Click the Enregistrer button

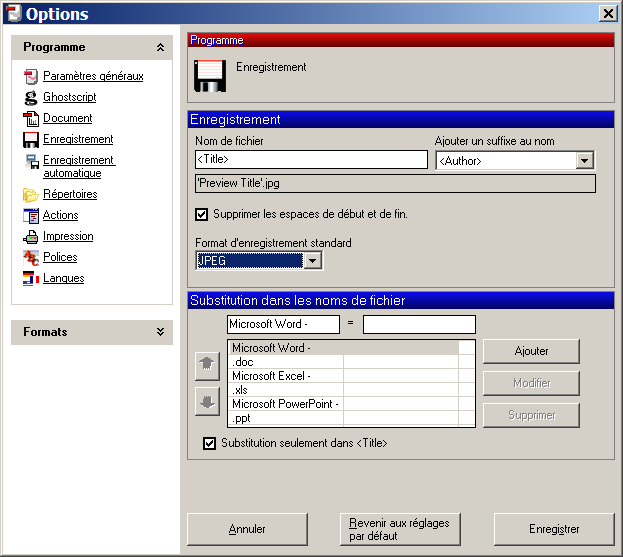554,529
